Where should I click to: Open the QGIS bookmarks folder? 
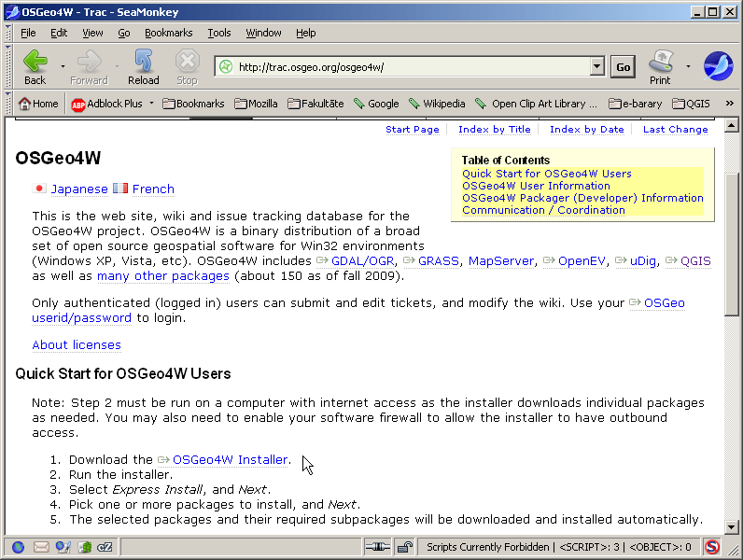tap(691, 104)
